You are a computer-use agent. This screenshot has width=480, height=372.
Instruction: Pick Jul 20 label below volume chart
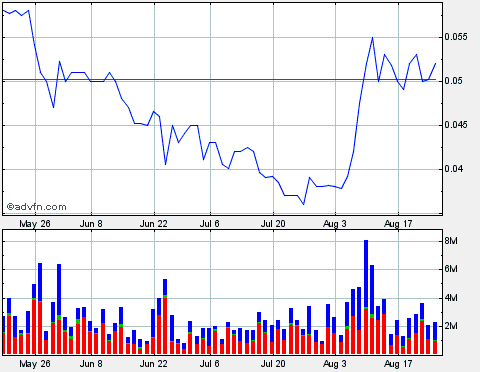[273, 363]
